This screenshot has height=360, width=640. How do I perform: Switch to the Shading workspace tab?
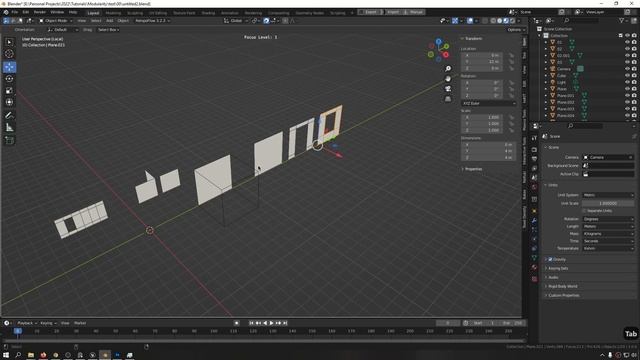[208, 13]
